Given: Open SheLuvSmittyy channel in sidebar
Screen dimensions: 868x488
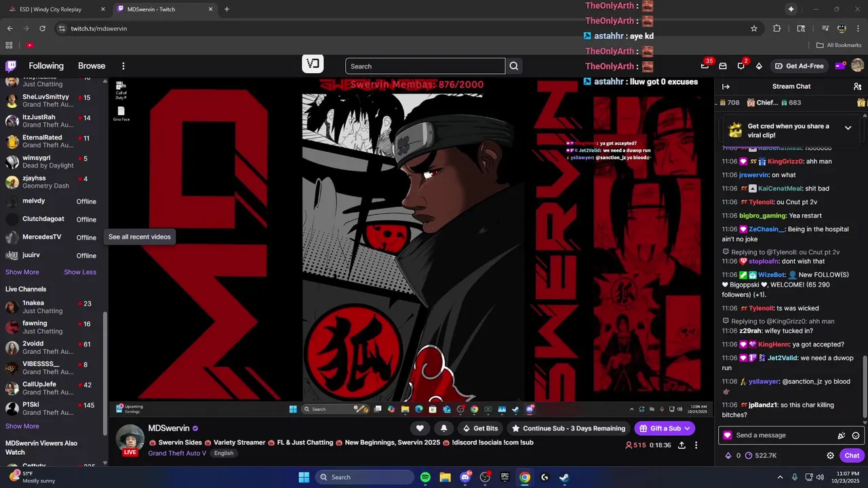Looking at the screenshot, I should (53, 100).
